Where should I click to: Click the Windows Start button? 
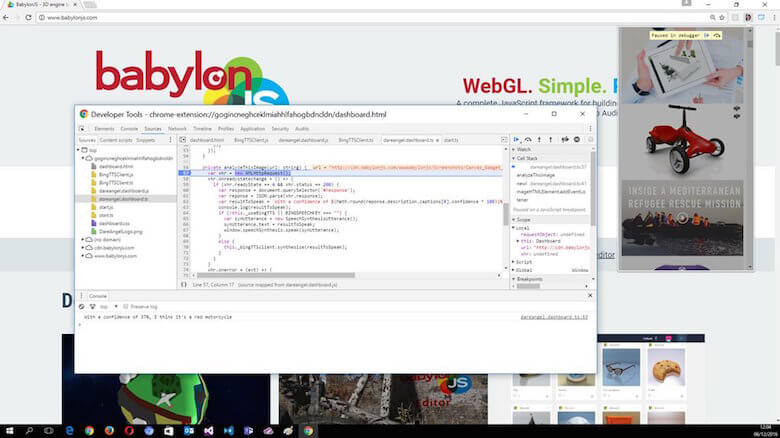click(x=12, y=429)
